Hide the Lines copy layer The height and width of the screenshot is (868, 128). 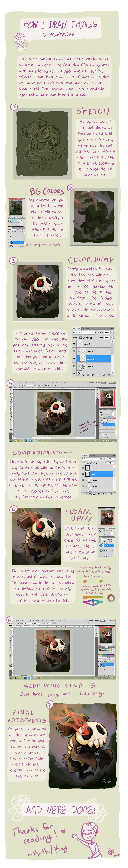[x=83, y=468]
